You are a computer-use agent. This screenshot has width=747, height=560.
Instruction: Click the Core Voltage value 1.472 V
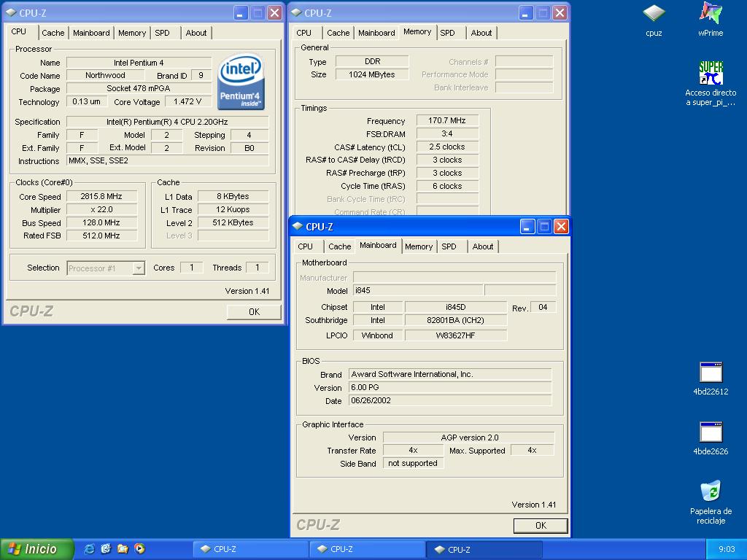187,101
